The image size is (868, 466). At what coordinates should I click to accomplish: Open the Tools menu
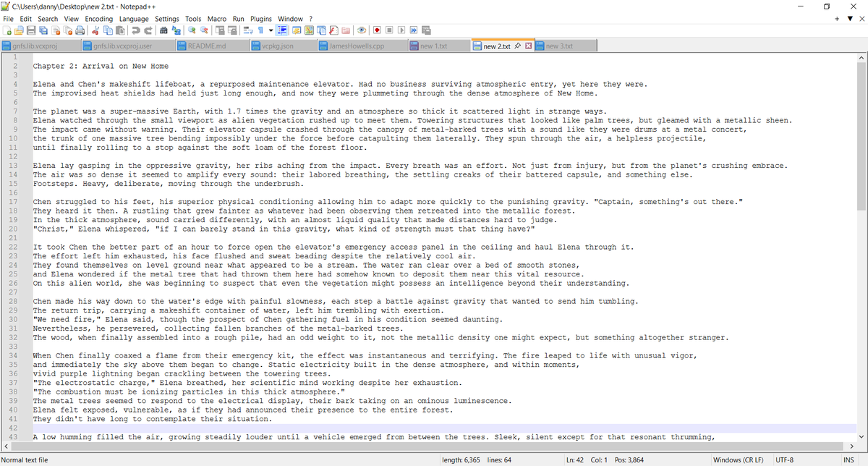(193, 18)
